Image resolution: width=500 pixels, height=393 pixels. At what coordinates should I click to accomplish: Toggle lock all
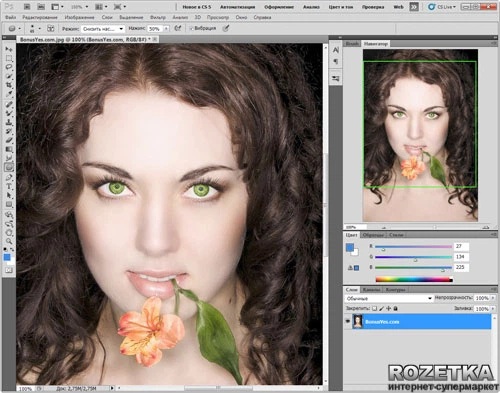(x=396, y=309)
